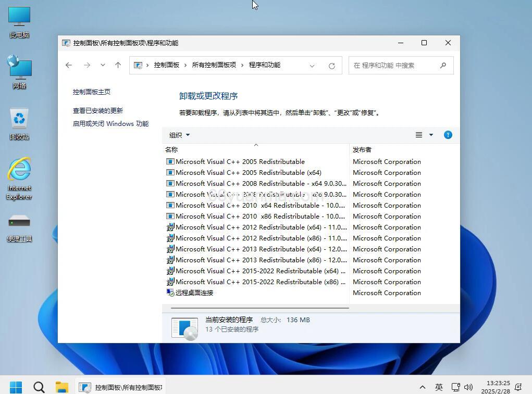Image resolution: width=532 pixels, height=394 pixels.
Task: Open the 组织 (Organize) dropdown menu
Action: (179, 134)
